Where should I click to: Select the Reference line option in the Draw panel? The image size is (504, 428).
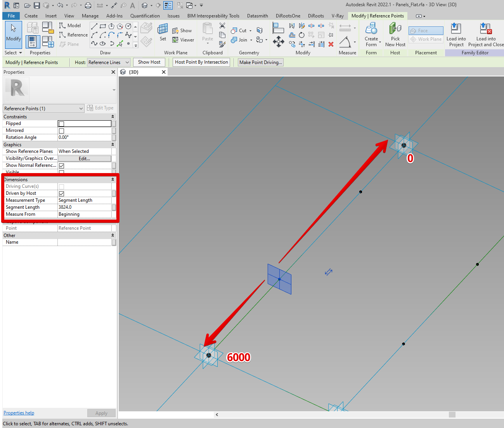point(73,35)
